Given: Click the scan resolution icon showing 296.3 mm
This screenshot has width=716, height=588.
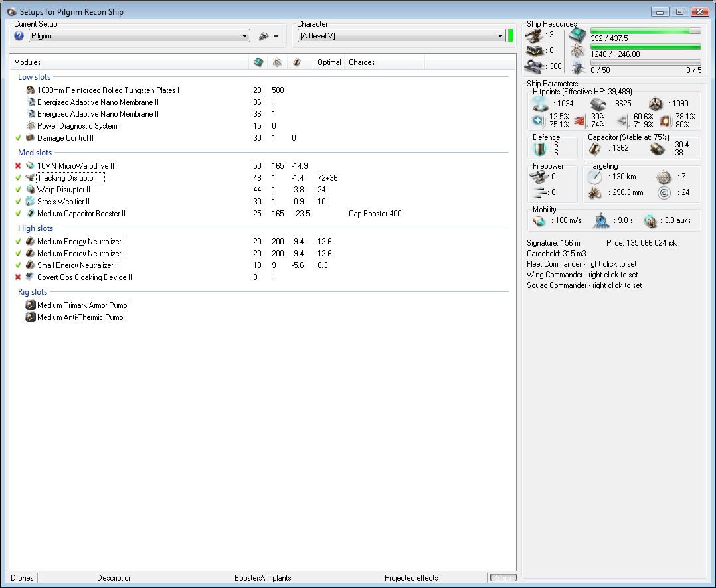Looking at the screenshot, I should [x=594, y=193].
